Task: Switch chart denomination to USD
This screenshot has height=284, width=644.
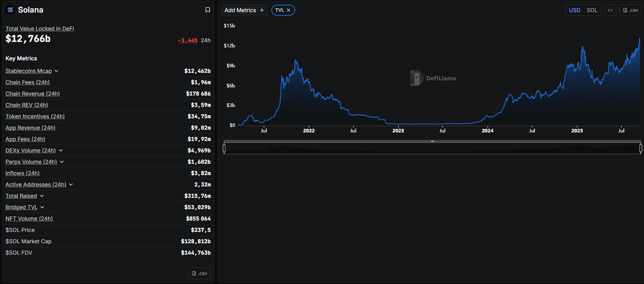Action: pyautogui.click(x=575, y=10)
